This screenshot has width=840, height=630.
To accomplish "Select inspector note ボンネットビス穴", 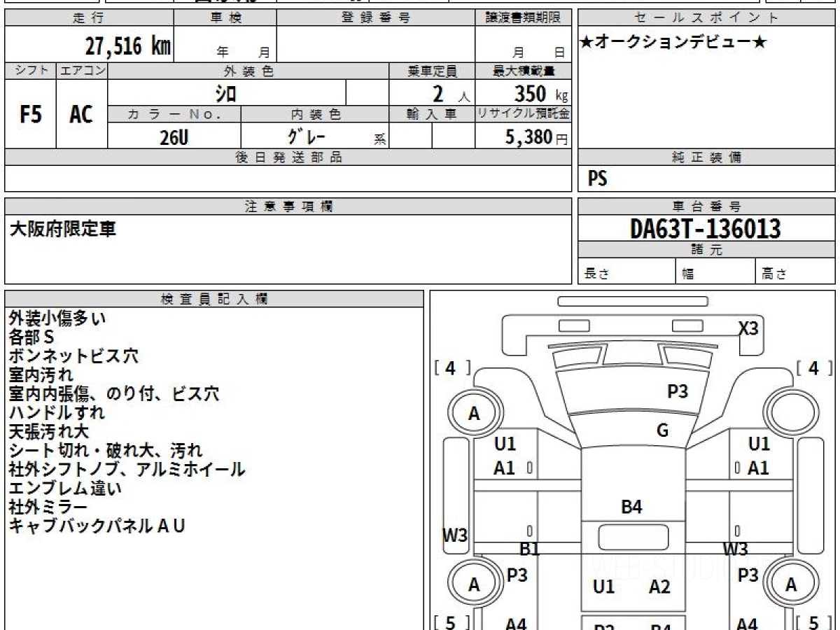I will coord(73,356).
